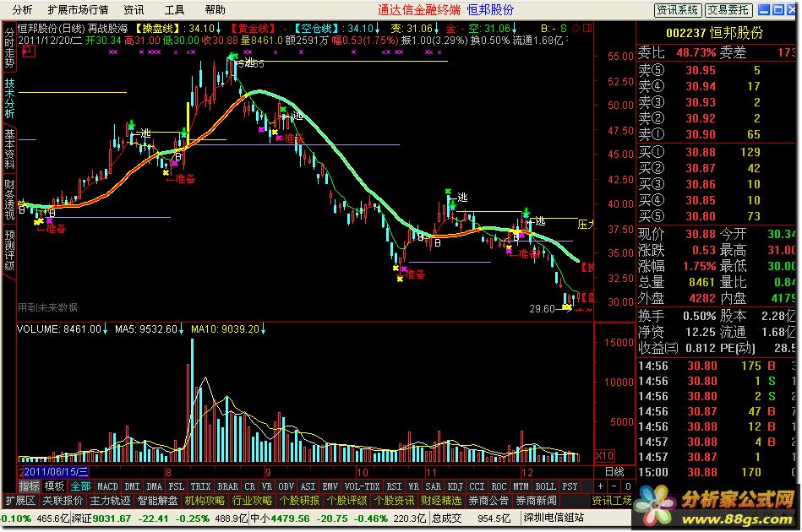The width and height of the screenshot is (802, 532).
Task: Open the 机构攻略 tab
Action: tap(205, 501)
